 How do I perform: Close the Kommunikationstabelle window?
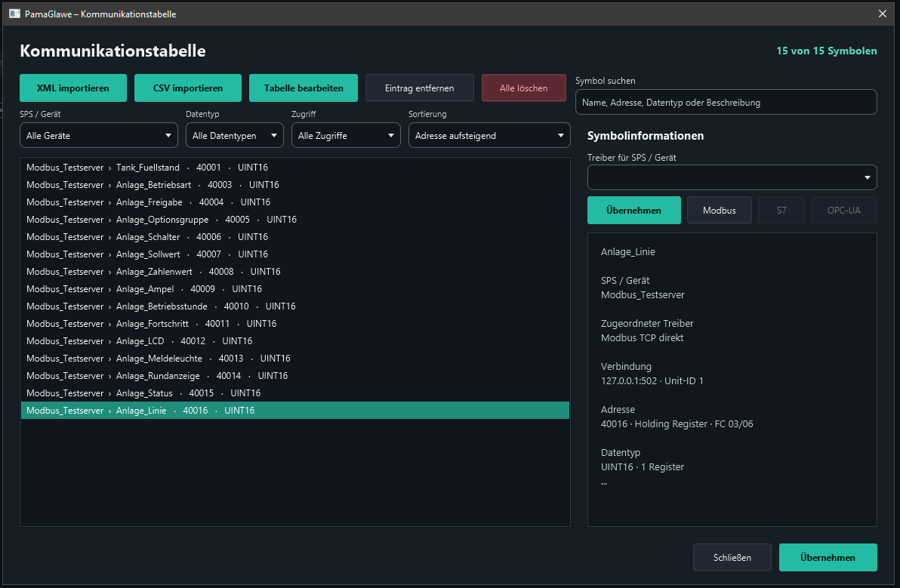[x=882, y=14]
